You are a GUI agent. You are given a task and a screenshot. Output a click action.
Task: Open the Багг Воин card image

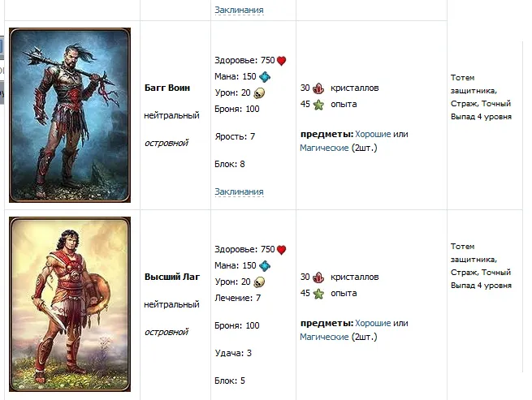[x=70, y=114]
